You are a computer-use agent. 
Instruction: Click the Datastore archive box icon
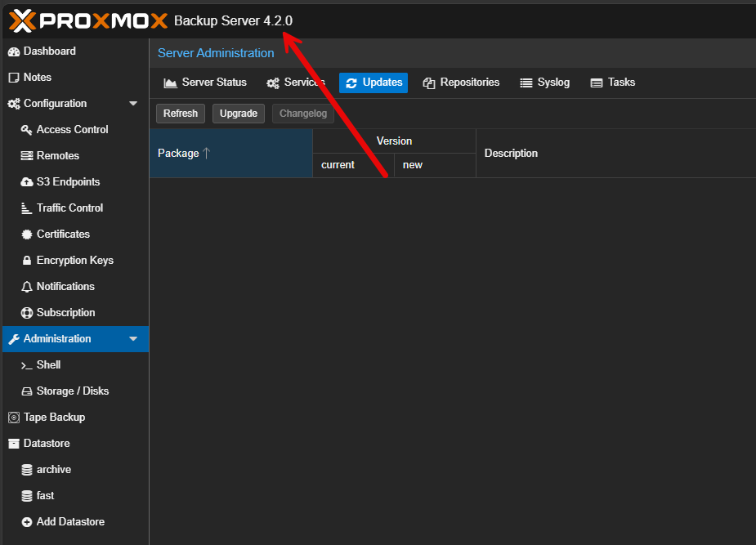coord(14,444)
